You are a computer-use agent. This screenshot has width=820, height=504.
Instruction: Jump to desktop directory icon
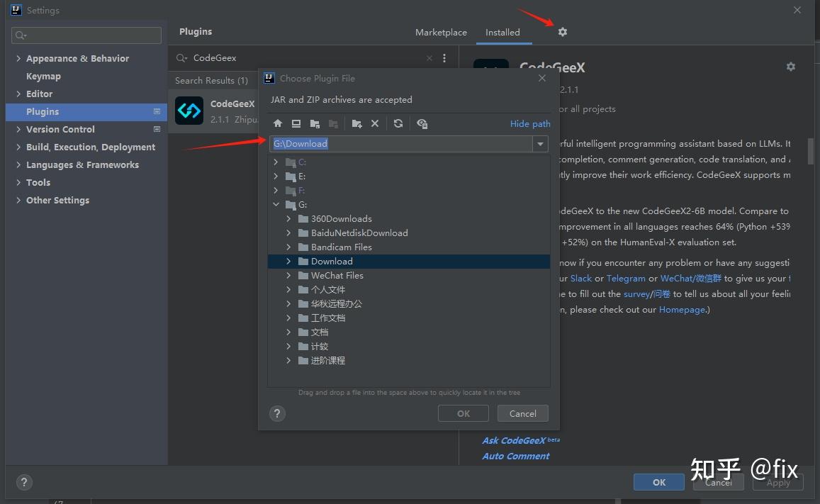coord(296,123)
